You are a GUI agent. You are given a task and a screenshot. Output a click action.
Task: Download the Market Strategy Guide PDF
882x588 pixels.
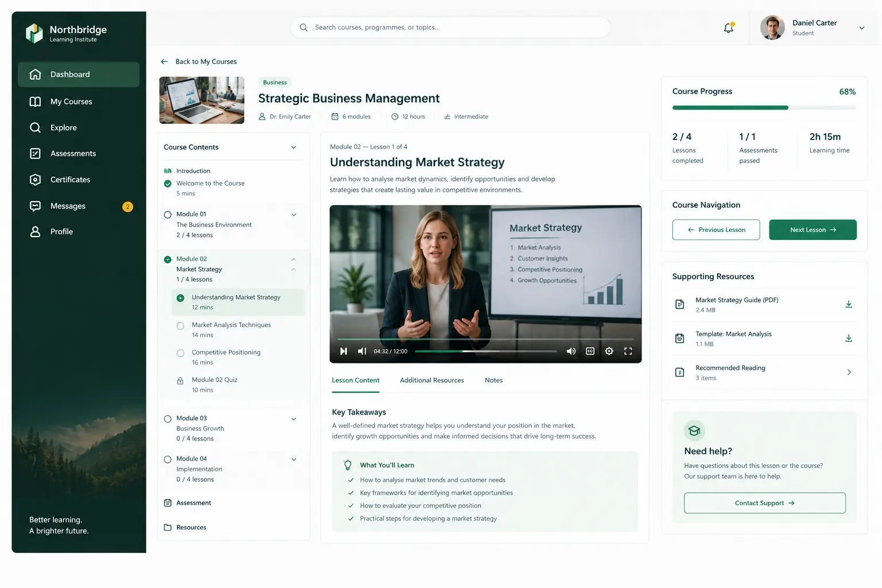click(x=849, y=304)
